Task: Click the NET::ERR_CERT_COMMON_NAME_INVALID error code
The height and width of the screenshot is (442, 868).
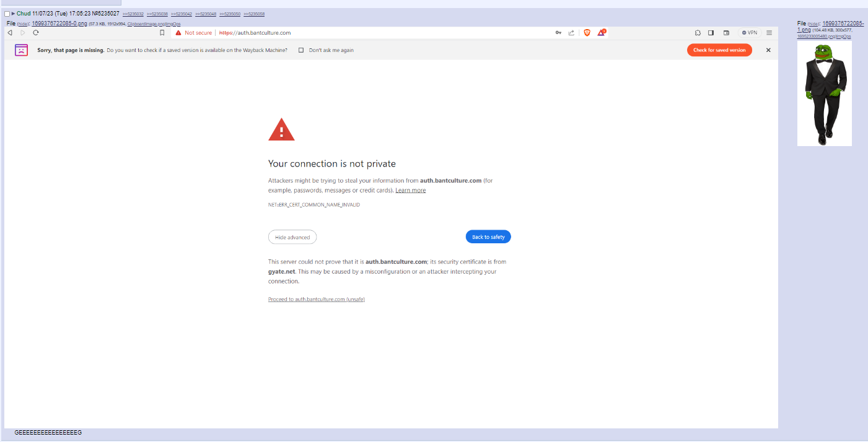Action: click(x=314, y=205)
